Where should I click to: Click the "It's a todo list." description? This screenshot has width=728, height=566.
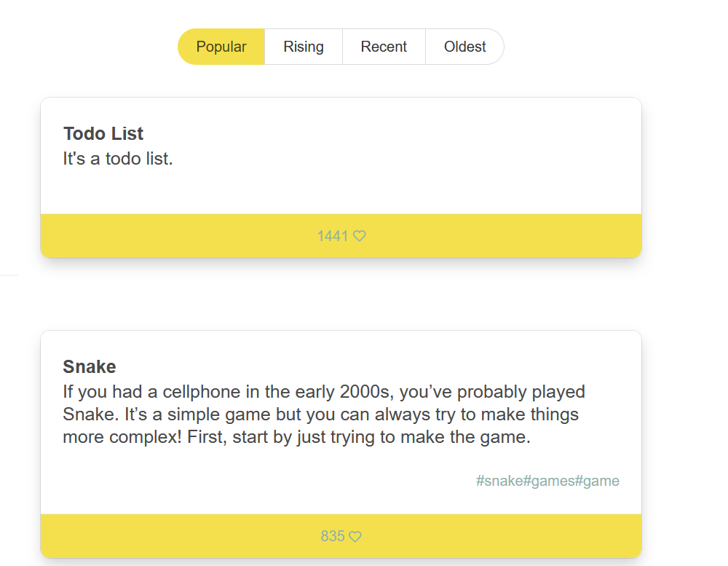[118, 158]
